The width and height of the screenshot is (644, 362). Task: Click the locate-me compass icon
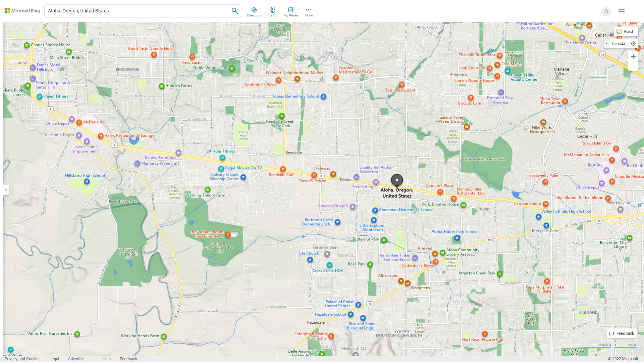633,44
